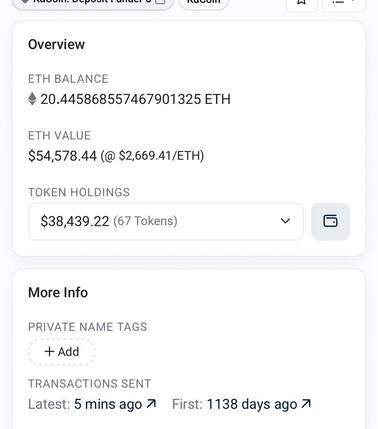
Task: Select the ETH balance amount text
Action: click(x=135, y=99)
